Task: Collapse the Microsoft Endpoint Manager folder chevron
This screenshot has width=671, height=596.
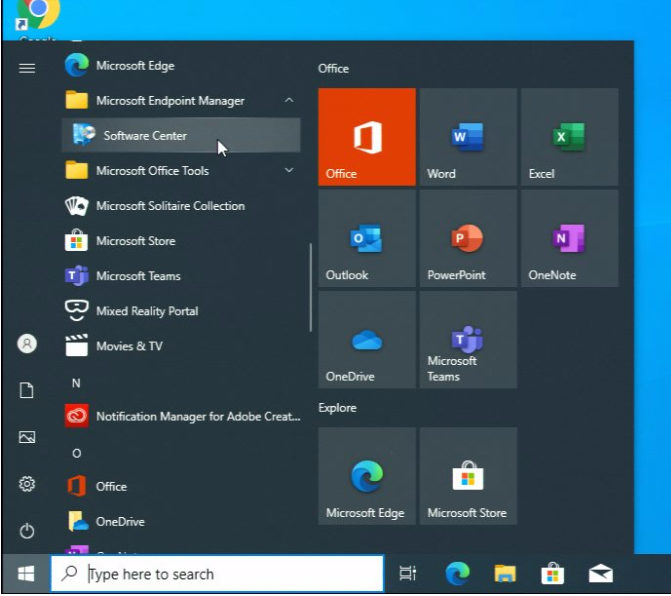Action: (x=289, y=100)
